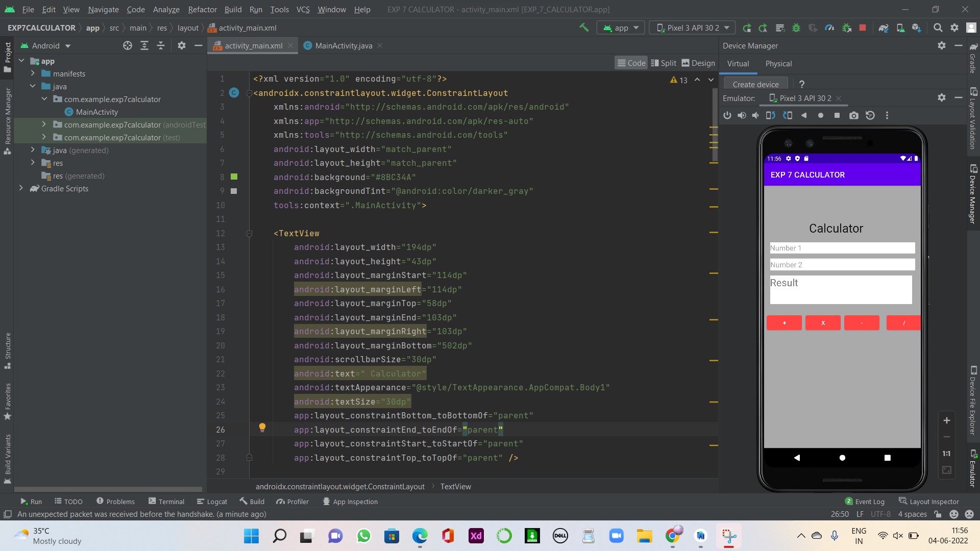Open the Physical devices tab
This screenshot has width=980, height=551.
[x=778, y=63]
